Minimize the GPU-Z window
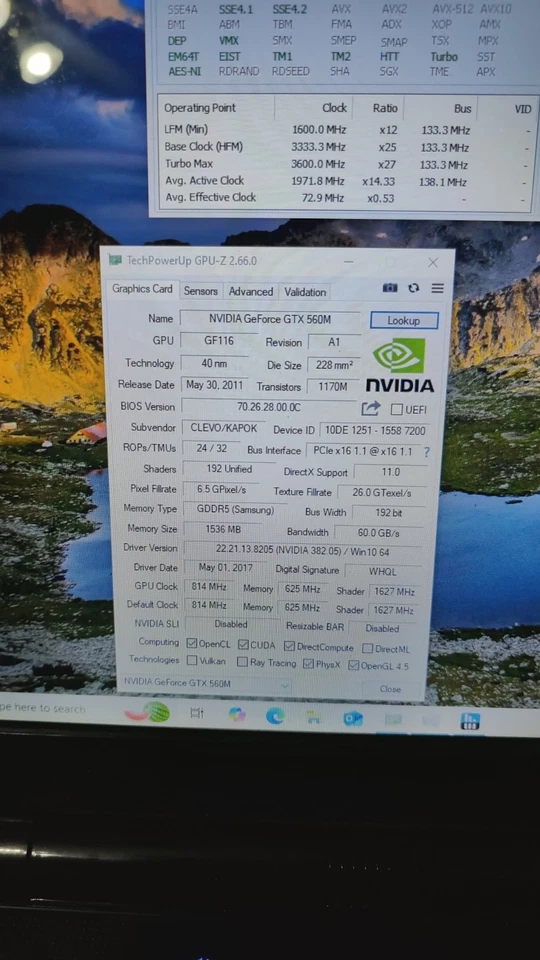The height and width of the screenshot is (960, 540). 348,261
